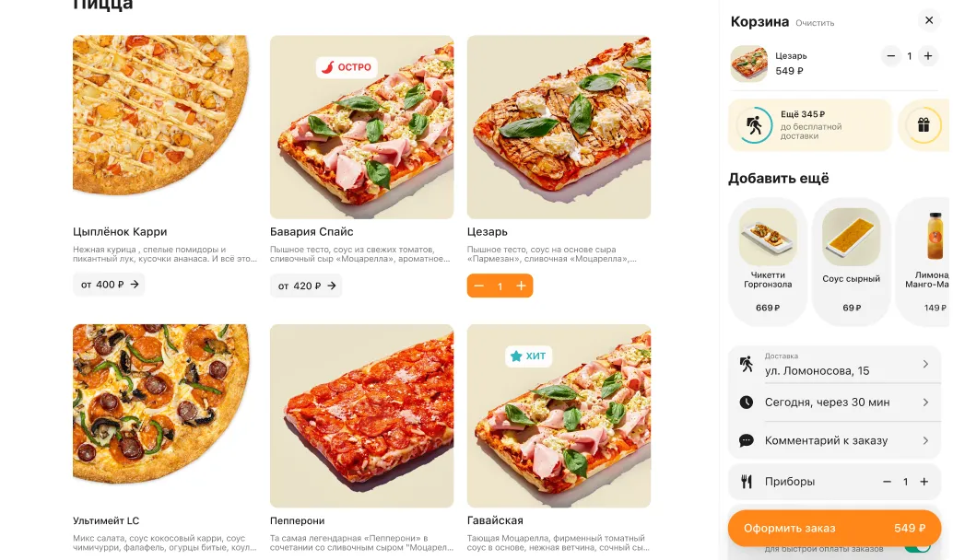Add Чикетти Горгонзола suggestion card
Viewport: 953px width, 560px height.
pos(768,262)
